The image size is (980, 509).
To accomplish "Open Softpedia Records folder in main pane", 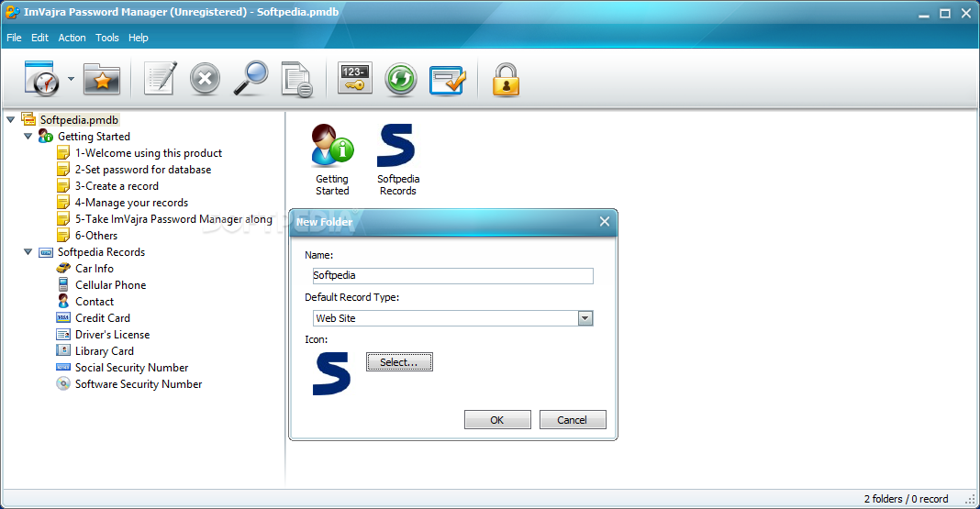I will pyautogui.click(x=398, y=160).
